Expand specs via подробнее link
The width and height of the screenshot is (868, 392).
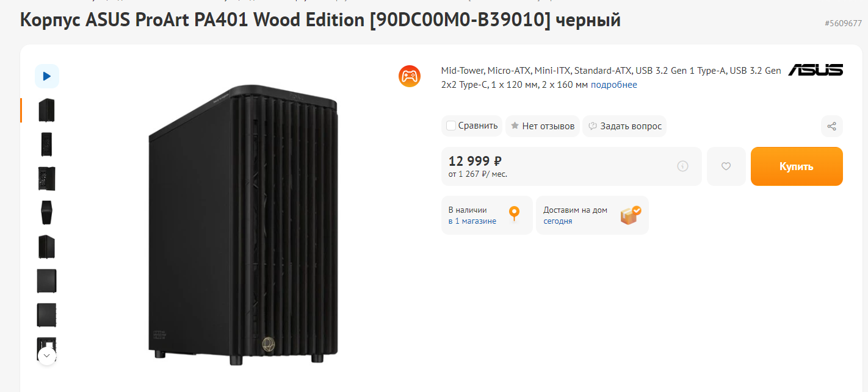613,85
